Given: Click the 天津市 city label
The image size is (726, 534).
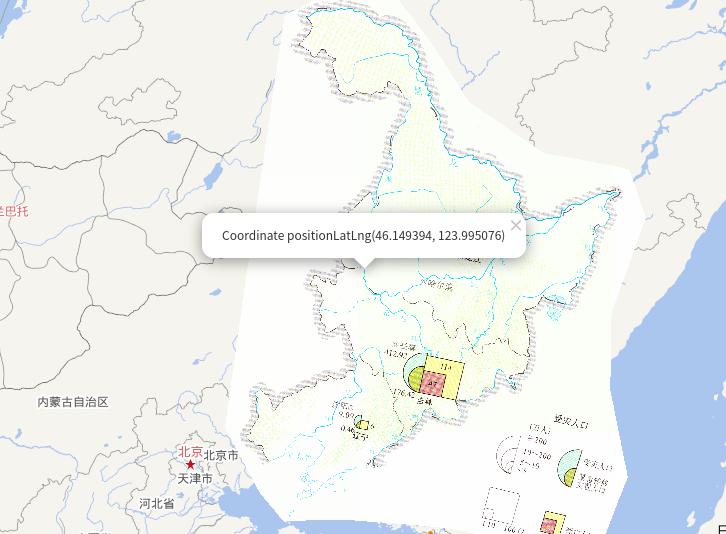Looking at the screenshot, I should coord(195,479).
